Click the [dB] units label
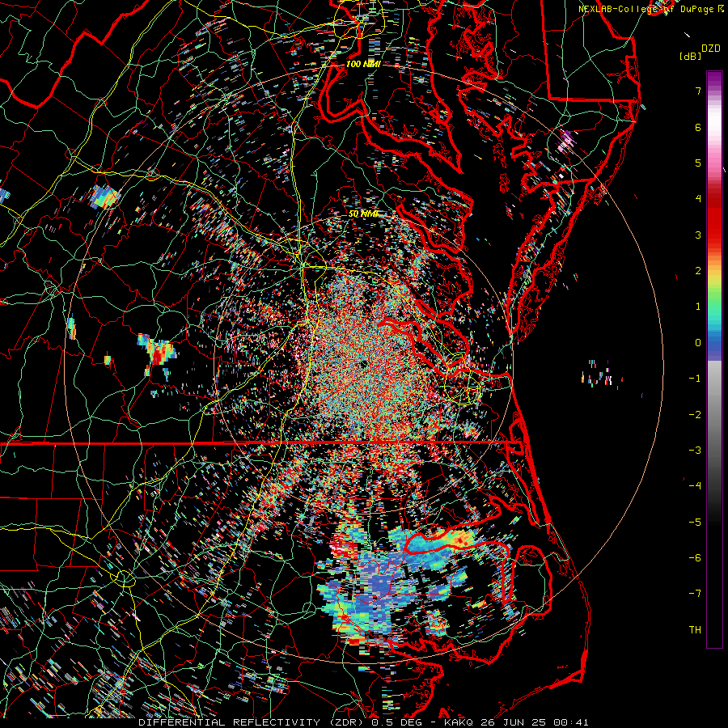The height and width of the screenshot is (728, 728). pos(690,57)
